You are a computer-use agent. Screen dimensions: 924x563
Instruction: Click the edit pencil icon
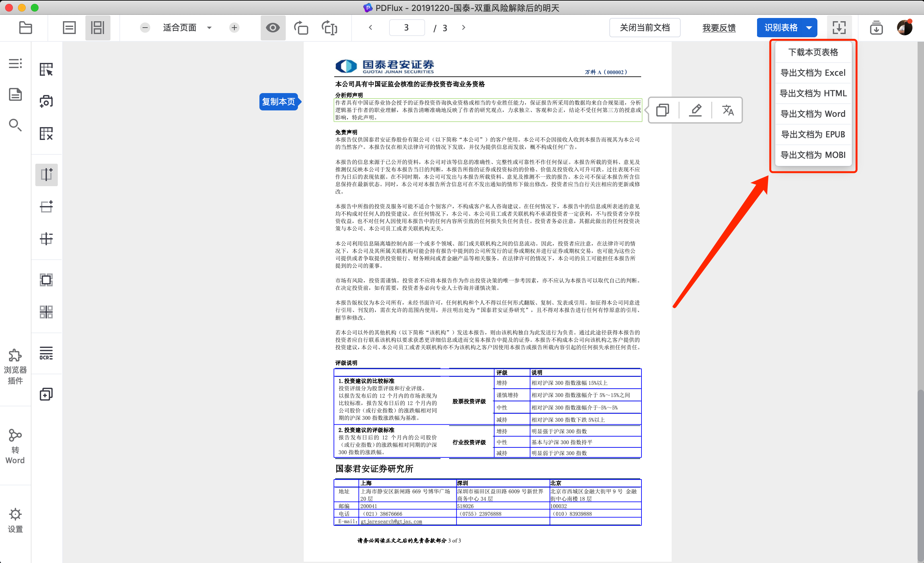(695, 110)
